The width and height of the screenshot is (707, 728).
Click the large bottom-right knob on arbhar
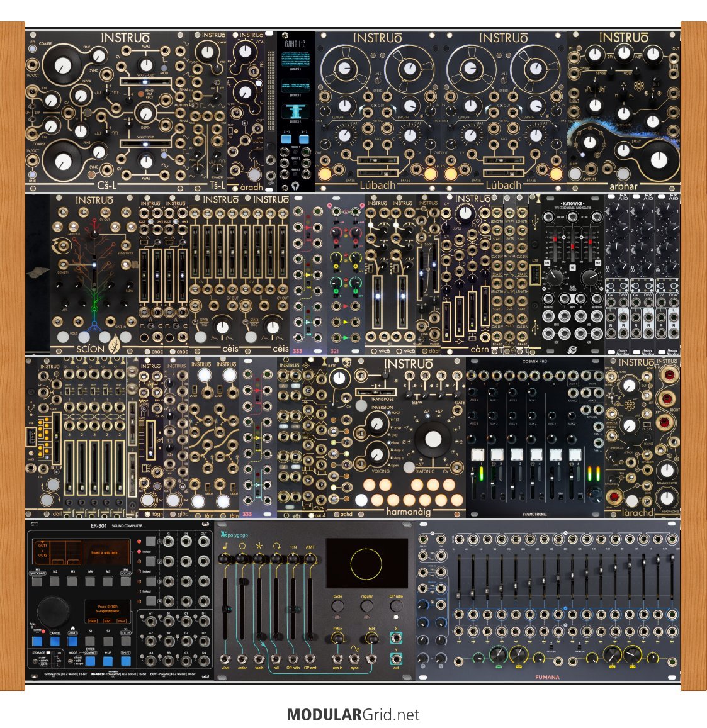tap(659, 159)
